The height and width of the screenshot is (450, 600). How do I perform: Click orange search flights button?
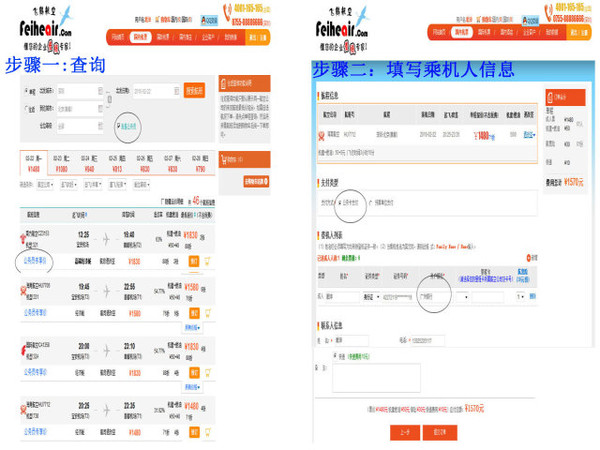tap(194, 91)
